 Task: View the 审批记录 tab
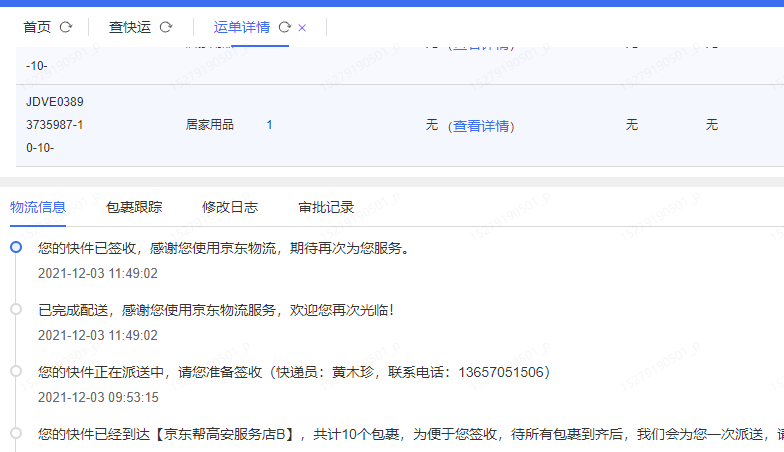click(x=326, y=207)
